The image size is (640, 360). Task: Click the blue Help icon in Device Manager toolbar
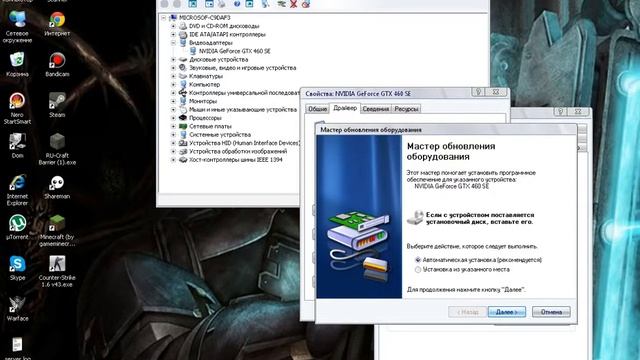[237, 4]
